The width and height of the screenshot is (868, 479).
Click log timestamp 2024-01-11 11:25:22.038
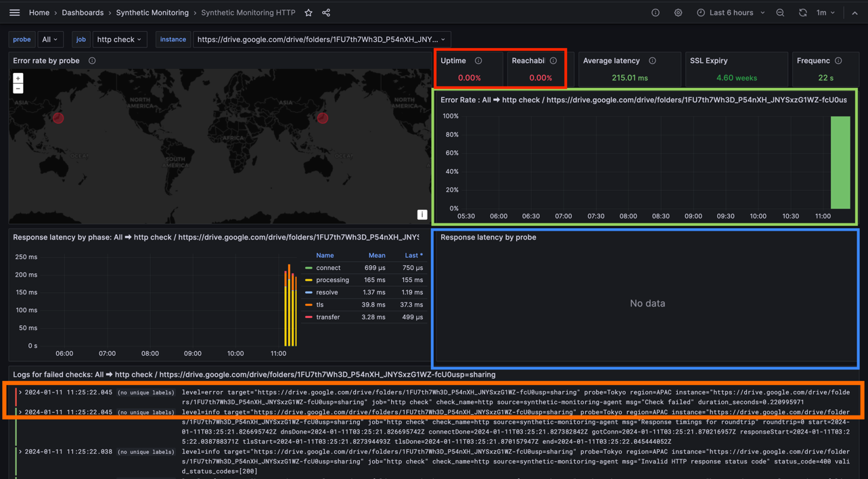pyautogui.click(x=68, y=452)
